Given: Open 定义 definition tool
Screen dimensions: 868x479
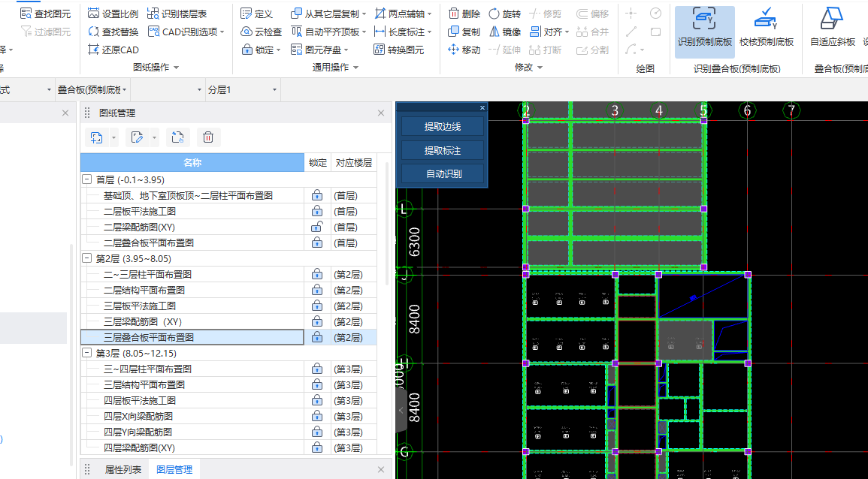Looking at the screenshot, I should 257,14.
